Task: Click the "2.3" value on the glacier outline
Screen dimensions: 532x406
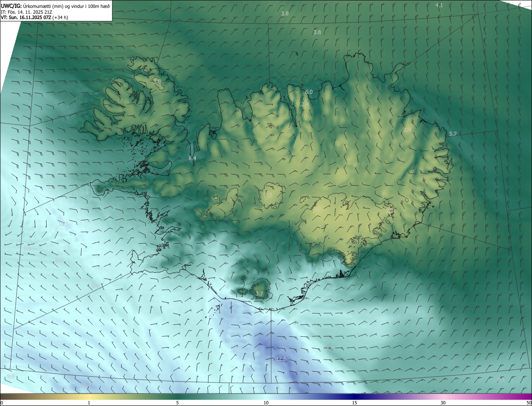Action: [x=268, y=195]
